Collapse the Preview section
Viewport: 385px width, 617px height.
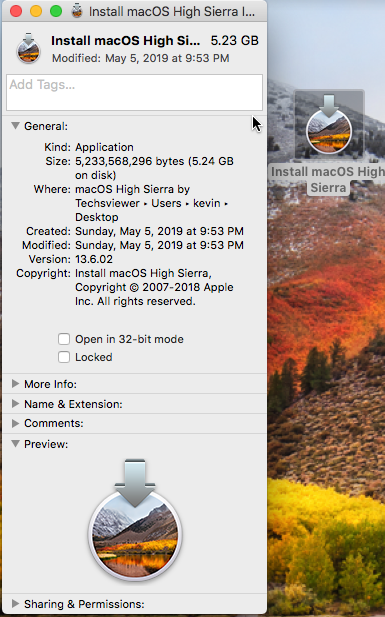click(x=15, y=444)
